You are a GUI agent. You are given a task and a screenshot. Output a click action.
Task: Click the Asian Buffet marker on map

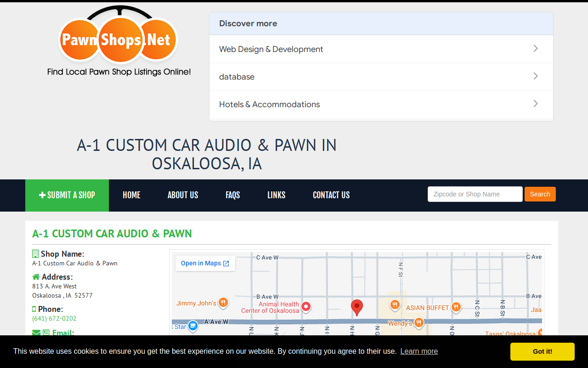pyautogui.click(x=456, y=307)
